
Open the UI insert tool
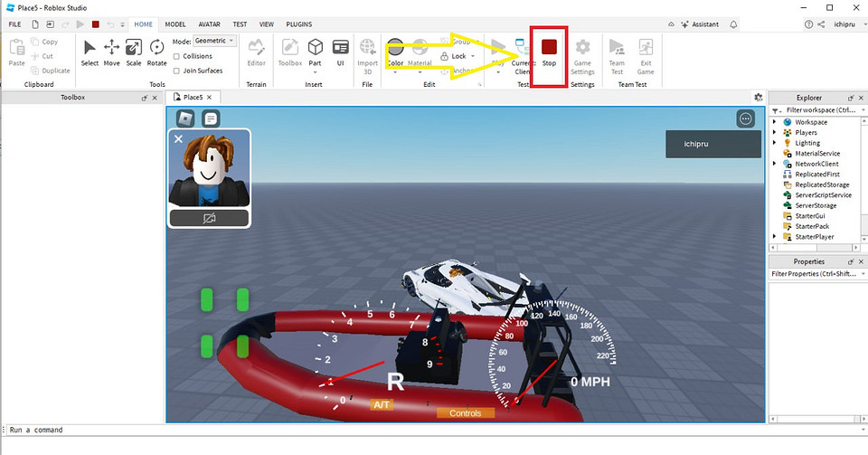[341, 52]
